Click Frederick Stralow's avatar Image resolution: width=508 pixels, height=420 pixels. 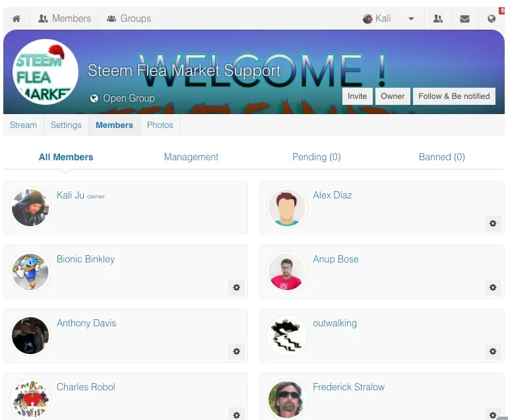tap(287, 400)
